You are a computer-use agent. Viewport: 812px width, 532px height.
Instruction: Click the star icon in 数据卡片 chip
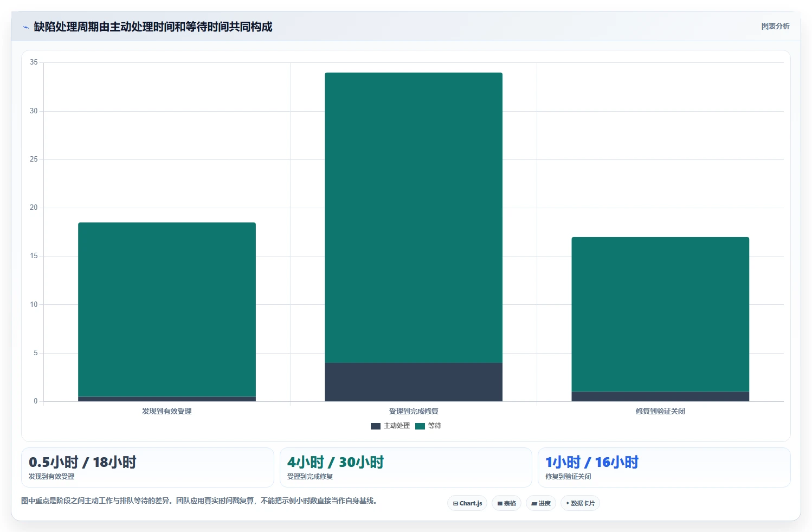click(568, 503)
